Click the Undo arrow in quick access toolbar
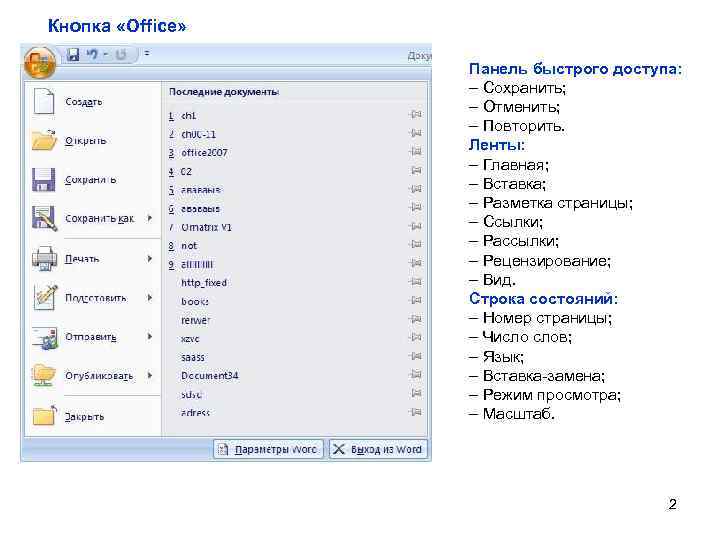The height and width of the screenshot is (540, 720). tap(92, 54)
